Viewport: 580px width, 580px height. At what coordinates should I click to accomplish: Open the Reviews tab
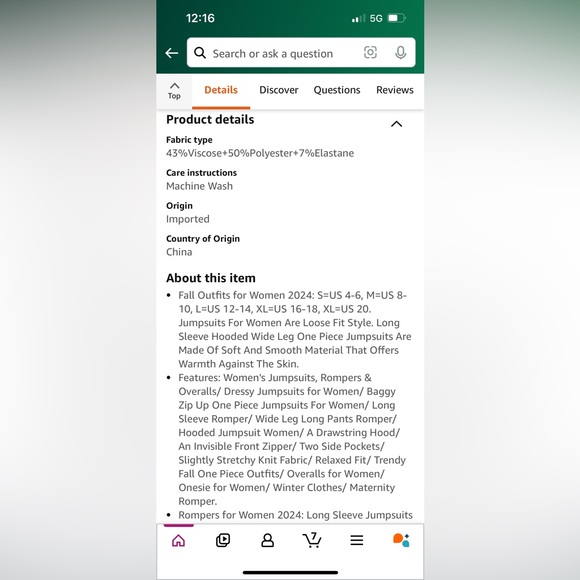coord(395,90)
